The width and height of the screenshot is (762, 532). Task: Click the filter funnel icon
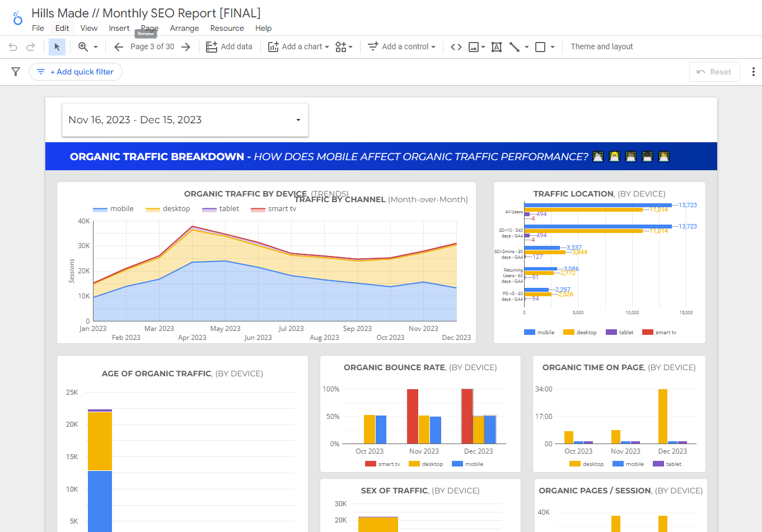[16, 72]
